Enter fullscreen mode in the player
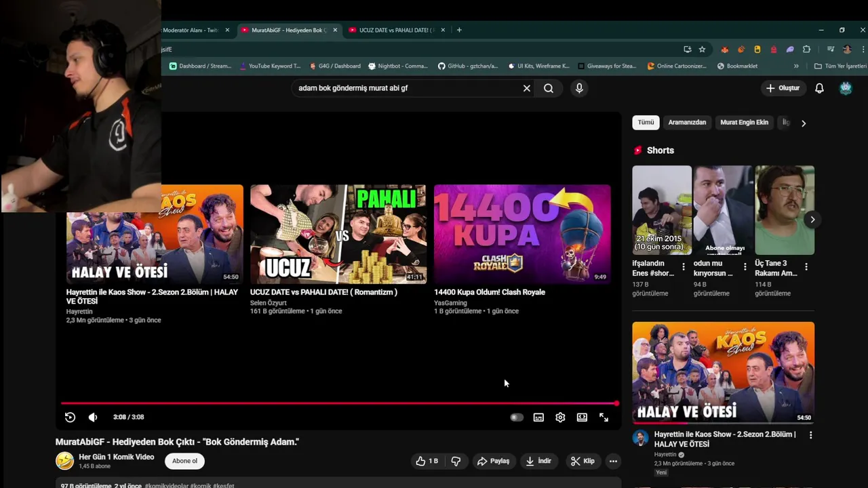 tap(604, 418)
